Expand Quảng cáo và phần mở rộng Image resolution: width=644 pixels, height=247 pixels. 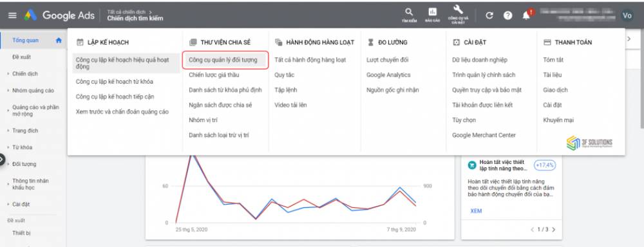point(35,111)
